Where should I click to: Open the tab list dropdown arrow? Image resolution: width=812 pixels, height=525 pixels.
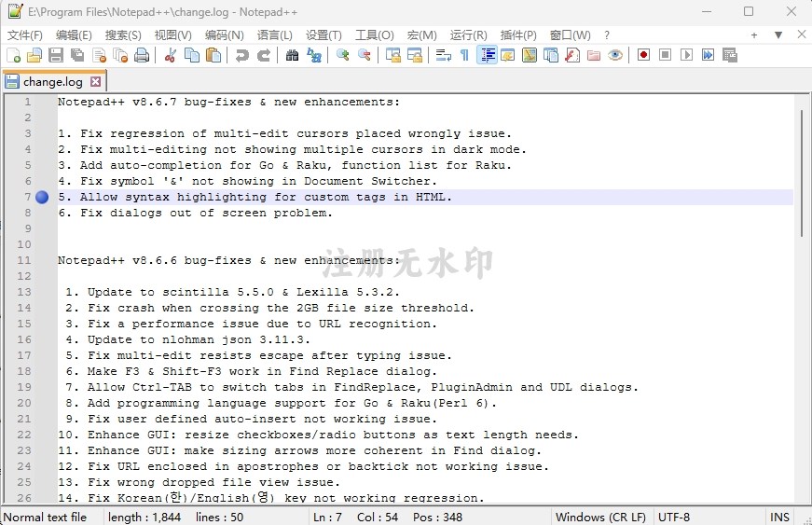pyautogui.click(x=778, y=35)
